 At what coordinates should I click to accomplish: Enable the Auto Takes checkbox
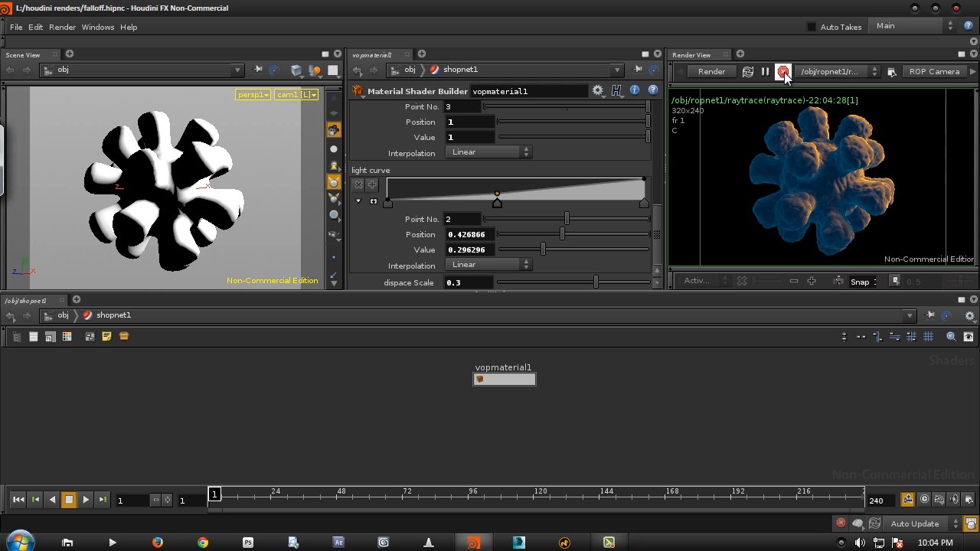coord(812,26)
